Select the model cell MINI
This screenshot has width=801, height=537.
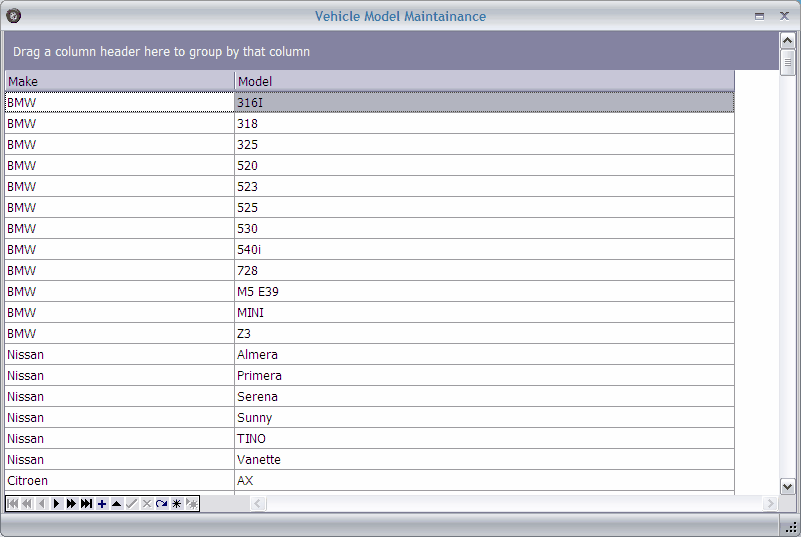(x=484, y=312)
